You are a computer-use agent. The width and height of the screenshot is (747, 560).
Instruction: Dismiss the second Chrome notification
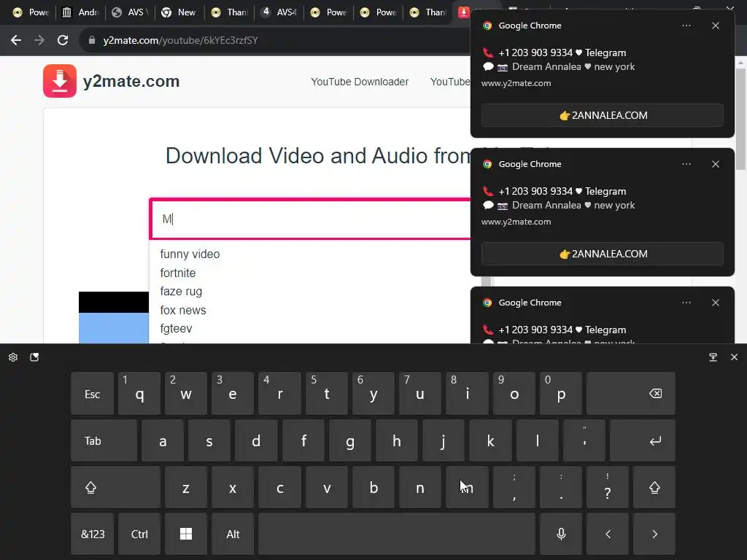point(715,164)
